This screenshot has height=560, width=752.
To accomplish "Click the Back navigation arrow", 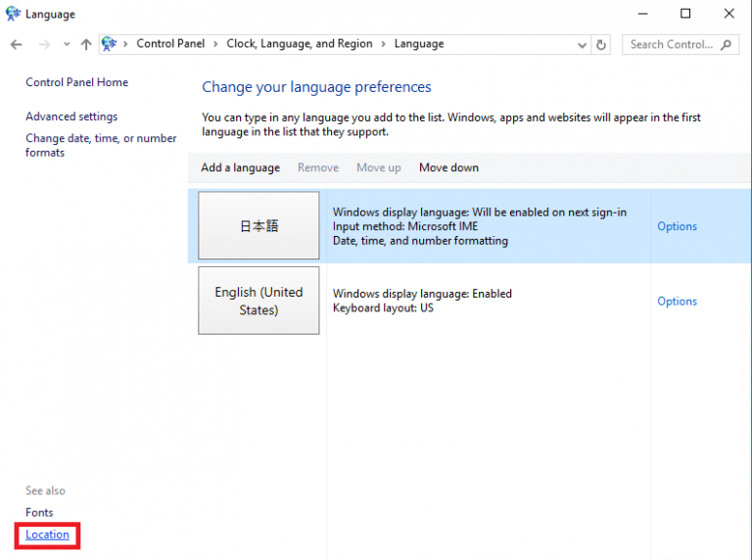I will click(x=17, y=45).
